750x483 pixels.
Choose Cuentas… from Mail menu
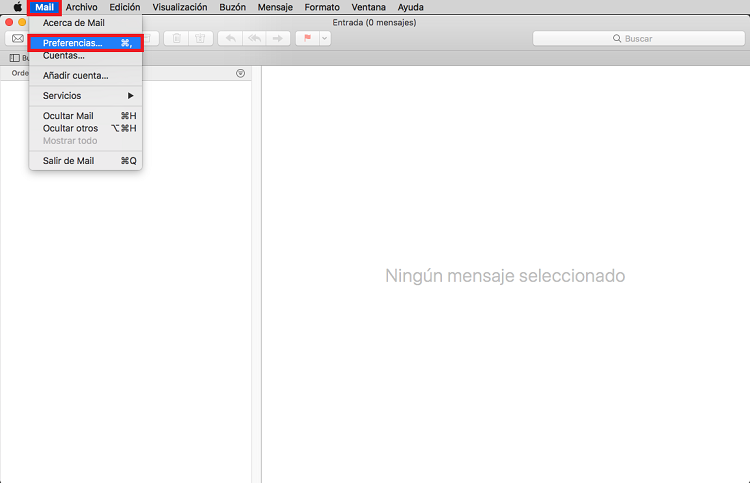(x=86, y=55)
